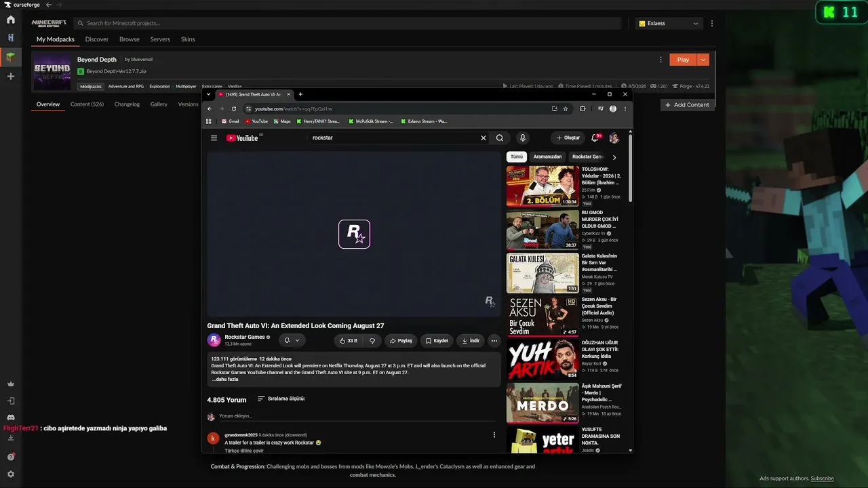Image resolution: width=868 pixels, height=488 pixels.
Task: Open the Maps bookmark
Action: click(x=281, y=121)
